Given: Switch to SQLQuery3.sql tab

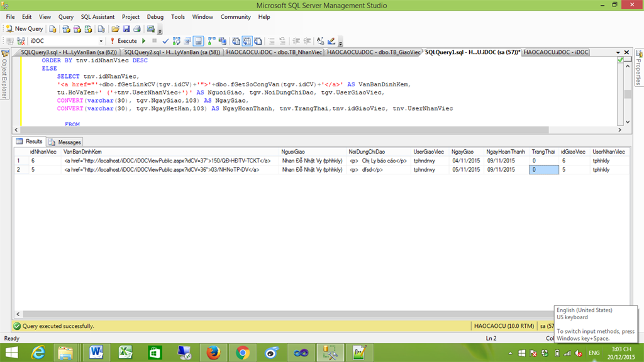Looking at the screenshot, I should [68, 52].
